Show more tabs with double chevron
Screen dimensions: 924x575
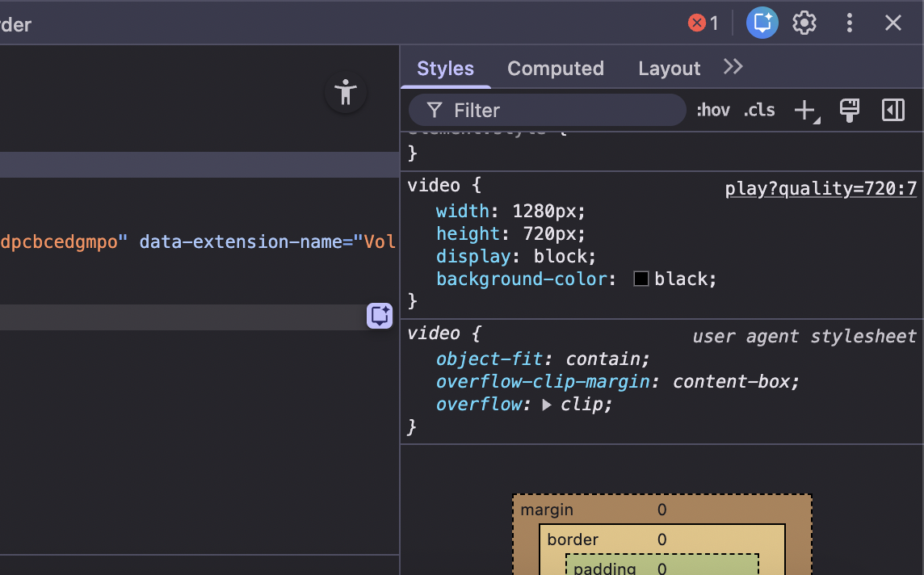733,68
